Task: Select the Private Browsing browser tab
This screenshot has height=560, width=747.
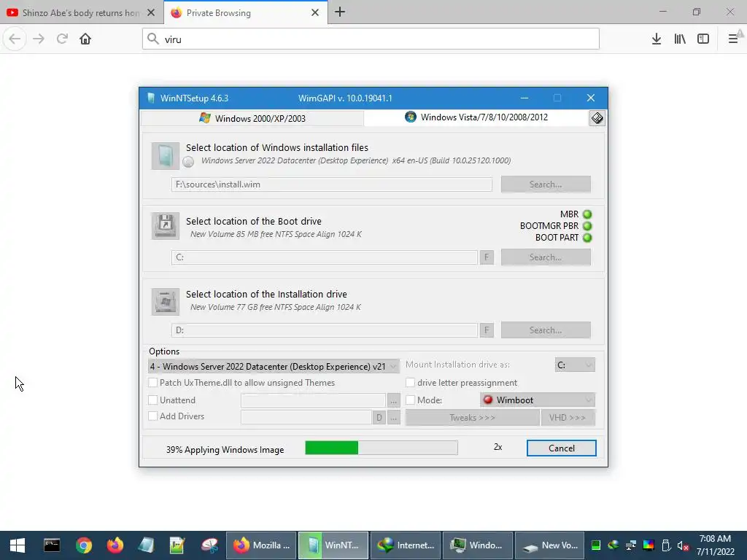Action: [239, 13]
